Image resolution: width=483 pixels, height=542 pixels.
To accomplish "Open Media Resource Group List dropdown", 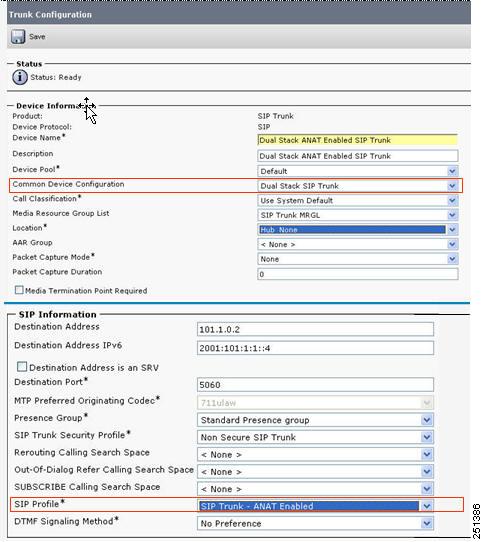I will tap(357, 215).
